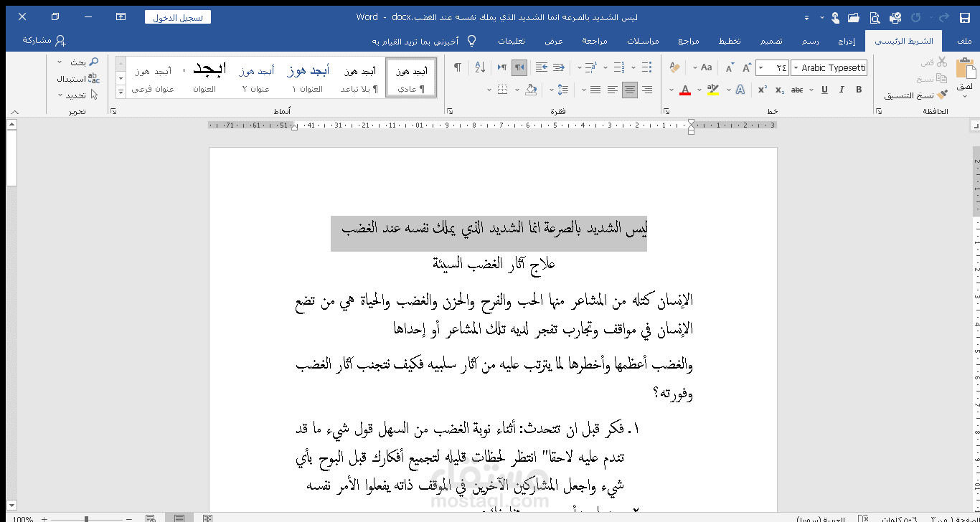Open the ملف (File) tab
This screenshot has height=522, width=980.
point(964,42)
